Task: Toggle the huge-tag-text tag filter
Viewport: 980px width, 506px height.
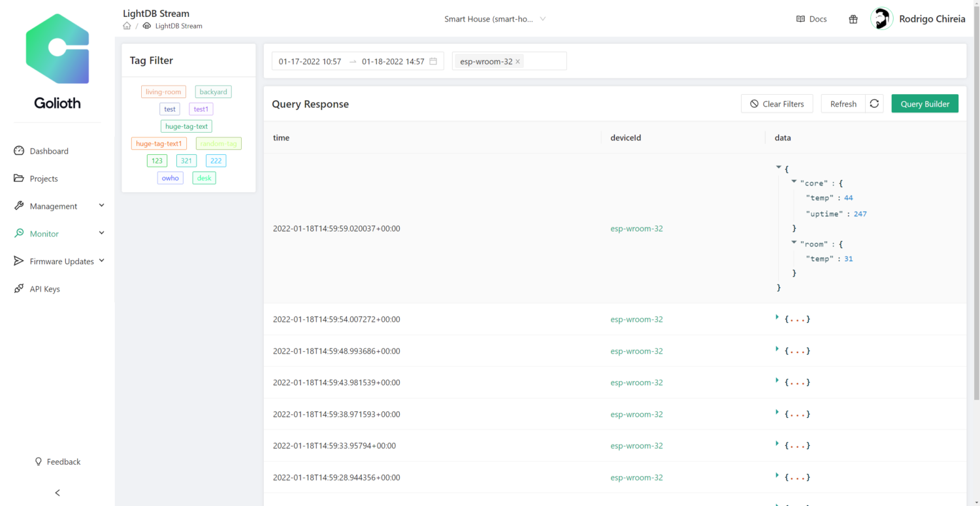Action: (186, 126)
